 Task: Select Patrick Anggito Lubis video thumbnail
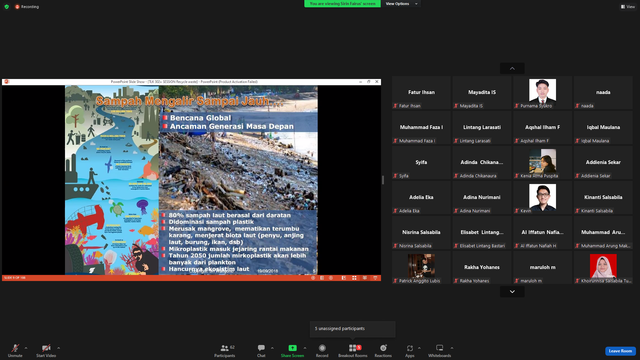(421, 266)
